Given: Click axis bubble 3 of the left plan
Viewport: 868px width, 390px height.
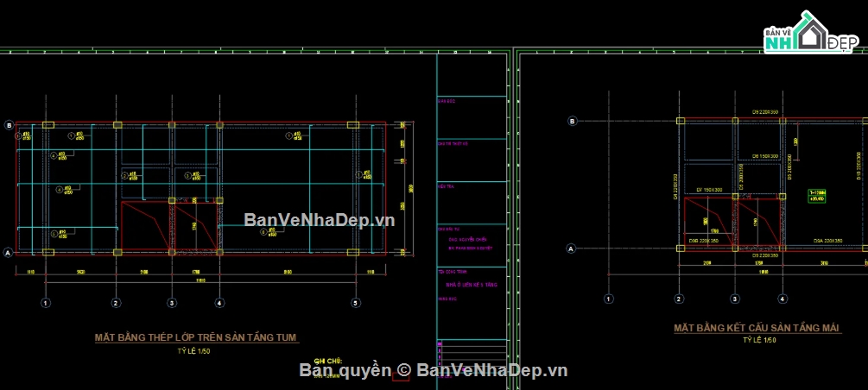Looking at the screenshot, I should 172,303.
